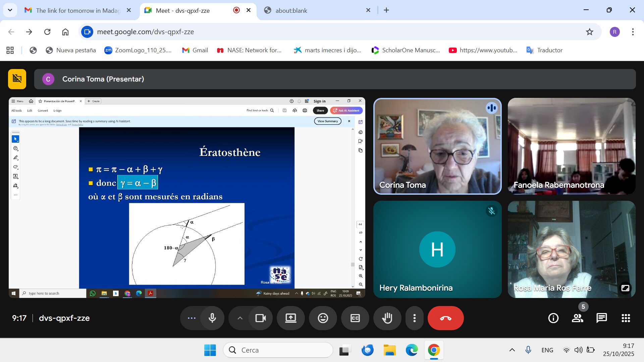Raise hand using the hand icon

click(x=387, y=318)
